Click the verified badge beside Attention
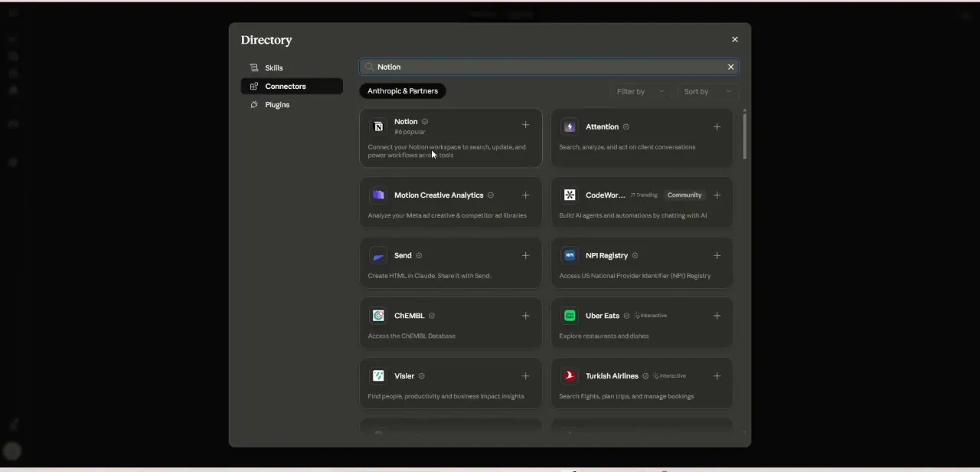This screenshot has width=980, height=472. (626, 127)
